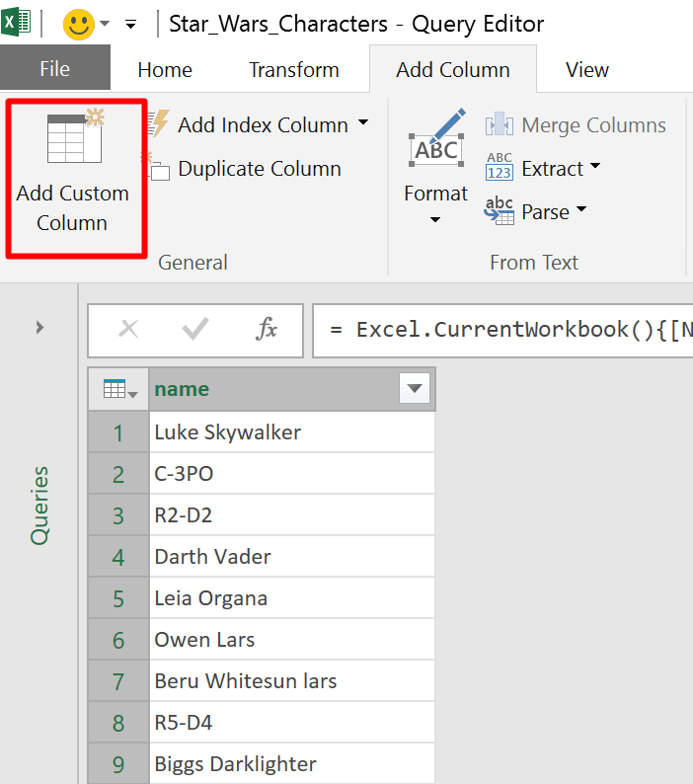
Task: Click the Add Index Column icon
Action: pyautogui.click(x=159, y=124)
